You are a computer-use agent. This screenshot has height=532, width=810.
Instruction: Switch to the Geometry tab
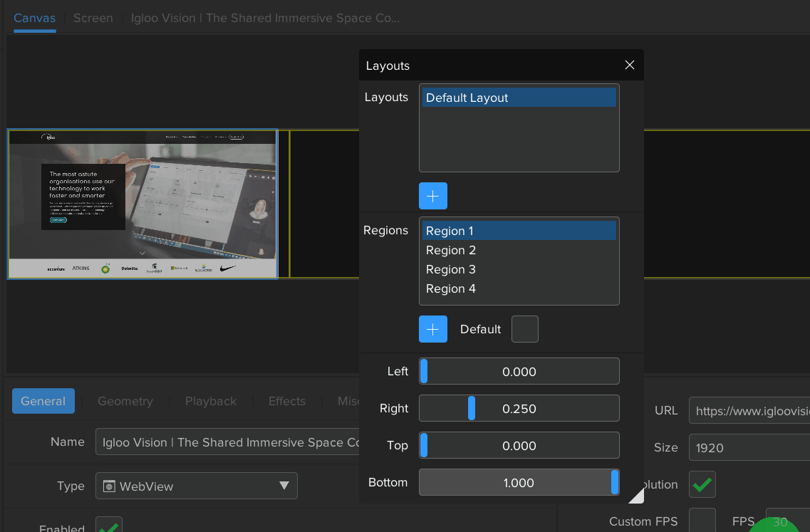point(125,401)
